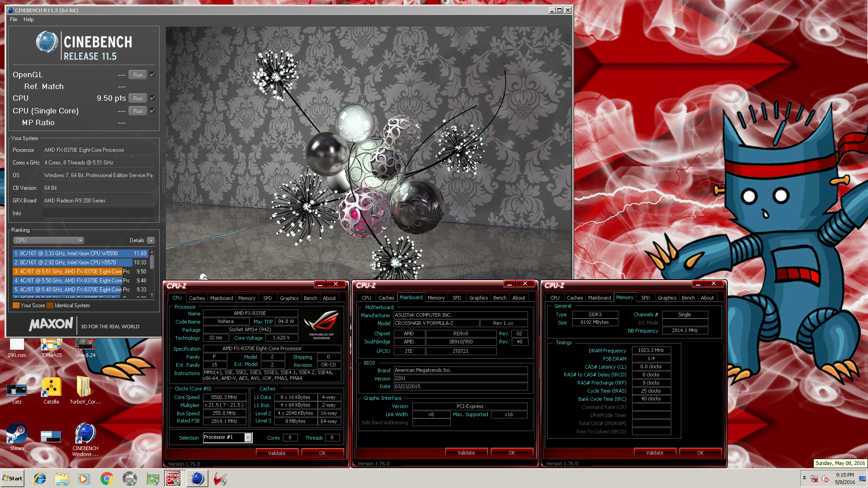Click OK in the Mainboard CPU-Z window
Screen dimensions: 868x488
[x=512, y=453]
